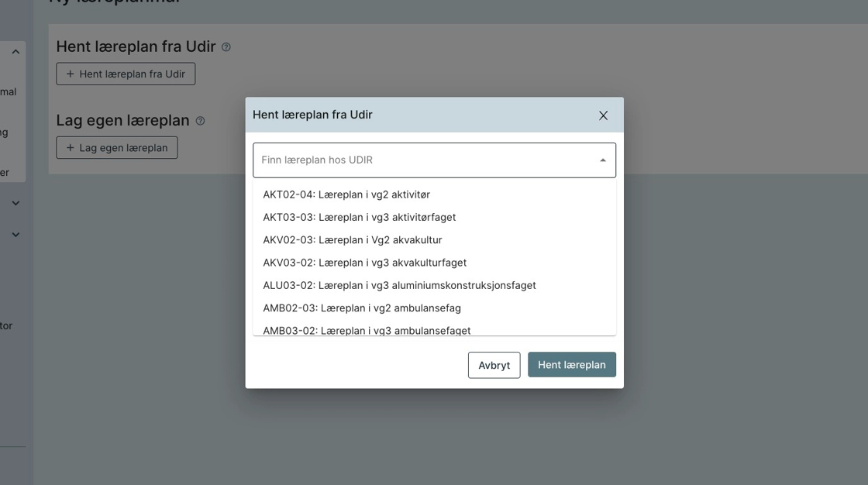Click the Hent læreplan fra Udir page button
Screen dimensions: 868x485
pos(126,74)
